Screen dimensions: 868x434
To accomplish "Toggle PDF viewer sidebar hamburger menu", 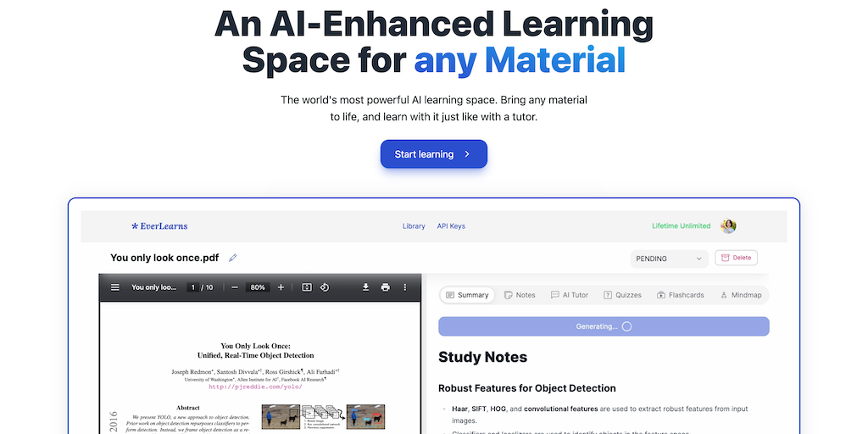I will [115, 287].
